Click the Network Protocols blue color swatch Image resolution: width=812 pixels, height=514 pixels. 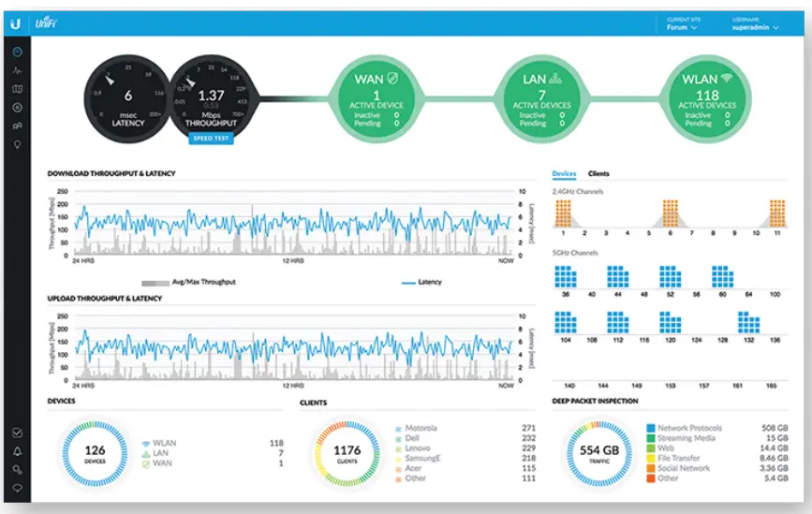pyautogui.click(x=651, y=428)
